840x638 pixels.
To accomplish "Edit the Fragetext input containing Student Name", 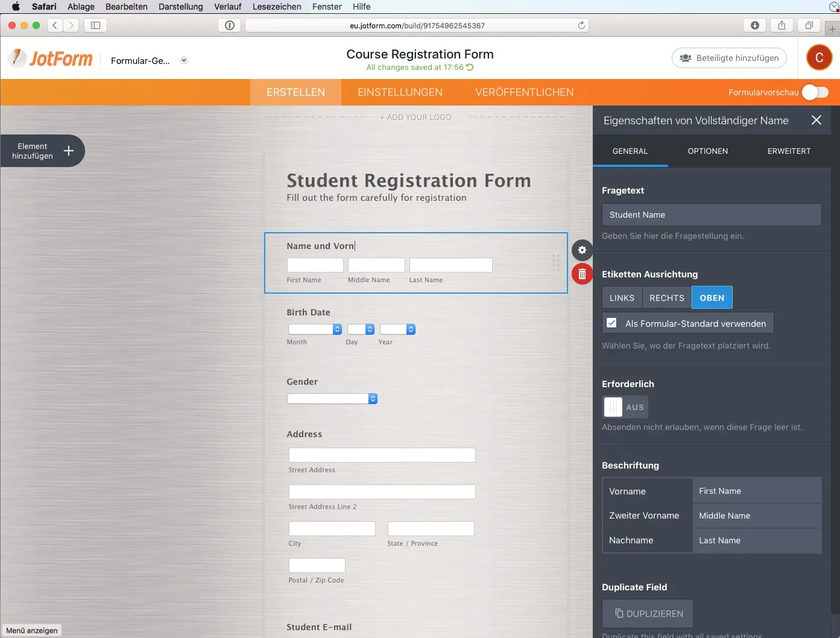I will 711,215.
